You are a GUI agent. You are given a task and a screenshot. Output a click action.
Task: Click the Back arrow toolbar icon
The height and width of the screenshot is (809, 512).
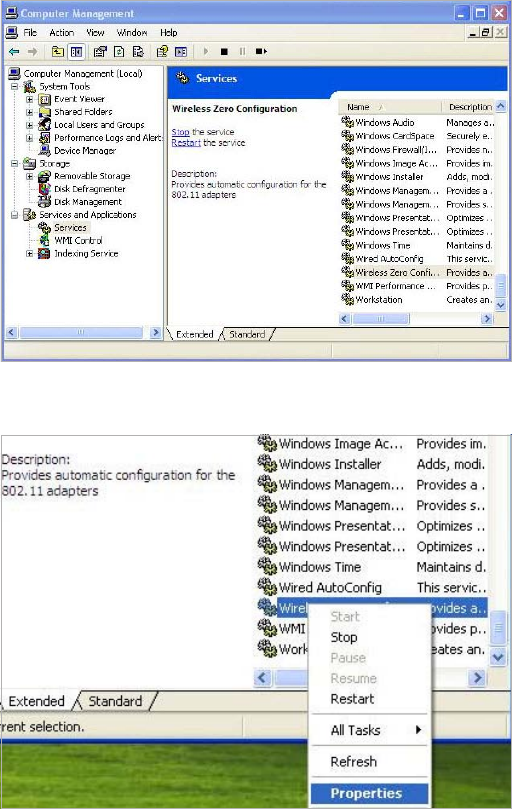tap(14, 52)
